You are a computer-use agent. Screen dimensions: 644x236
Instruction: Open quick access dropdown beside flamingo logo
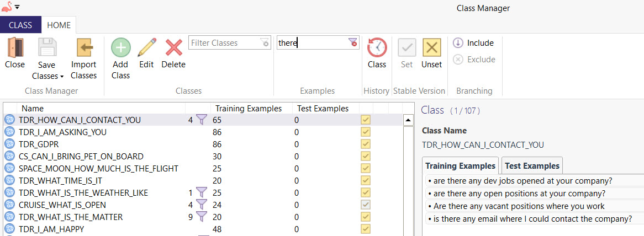tap(18, 7)
